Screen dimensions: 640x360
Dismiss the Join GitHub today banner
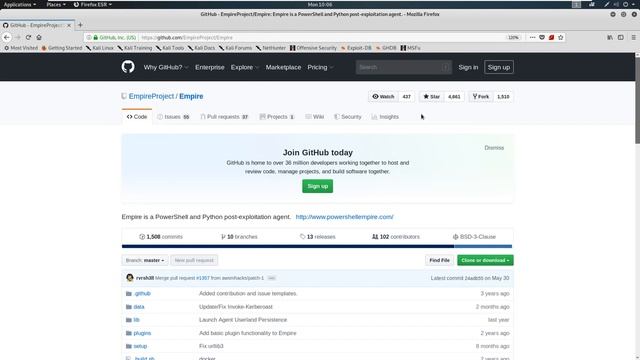click(x=494, y=148)
